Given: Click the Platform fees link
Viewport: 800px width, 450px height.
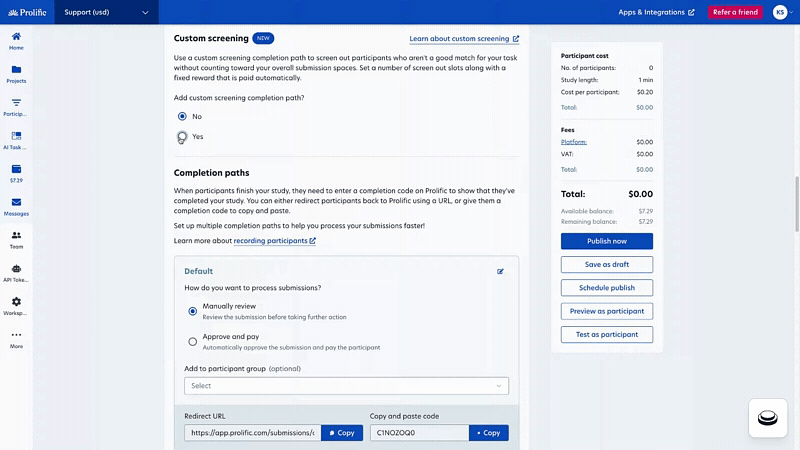Looking at the screenshot, I should click(x=573, y=142).
